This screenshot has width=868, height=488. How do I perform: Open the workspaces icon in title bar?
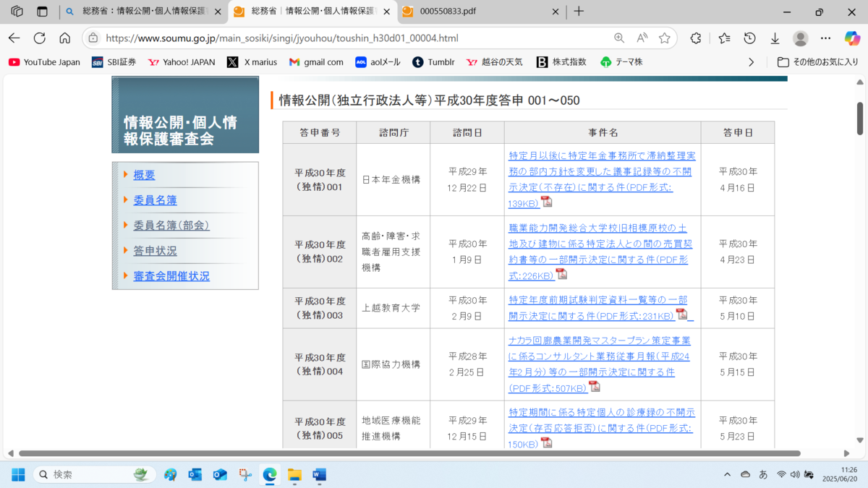[17, 12]
